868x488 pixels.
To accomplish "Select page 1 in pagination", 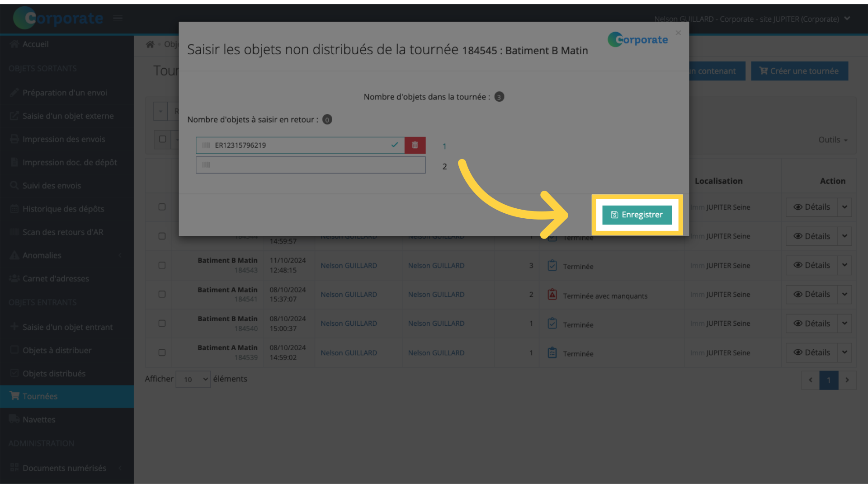I will (x=829, y=380).
